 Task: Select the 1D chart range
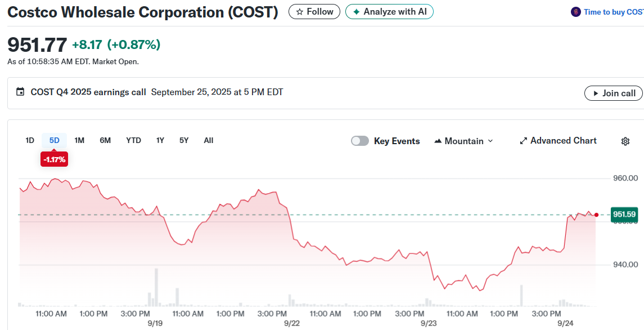coord(30,140)
